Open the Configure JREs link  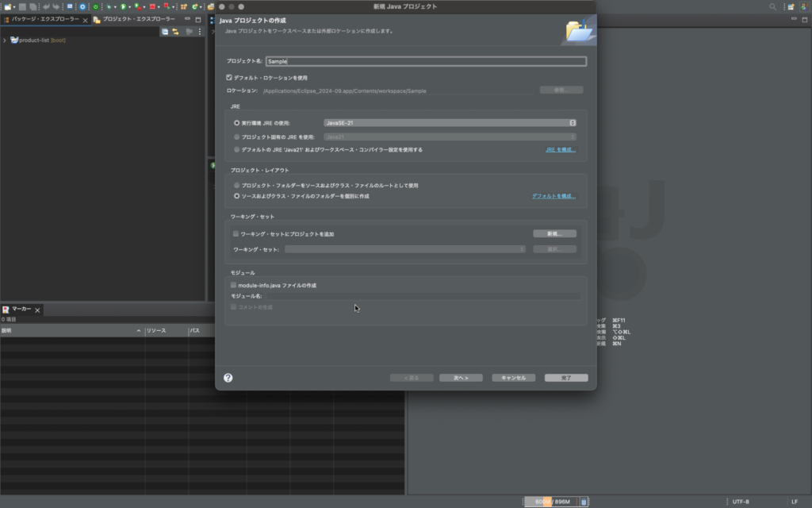pos(560,149)
